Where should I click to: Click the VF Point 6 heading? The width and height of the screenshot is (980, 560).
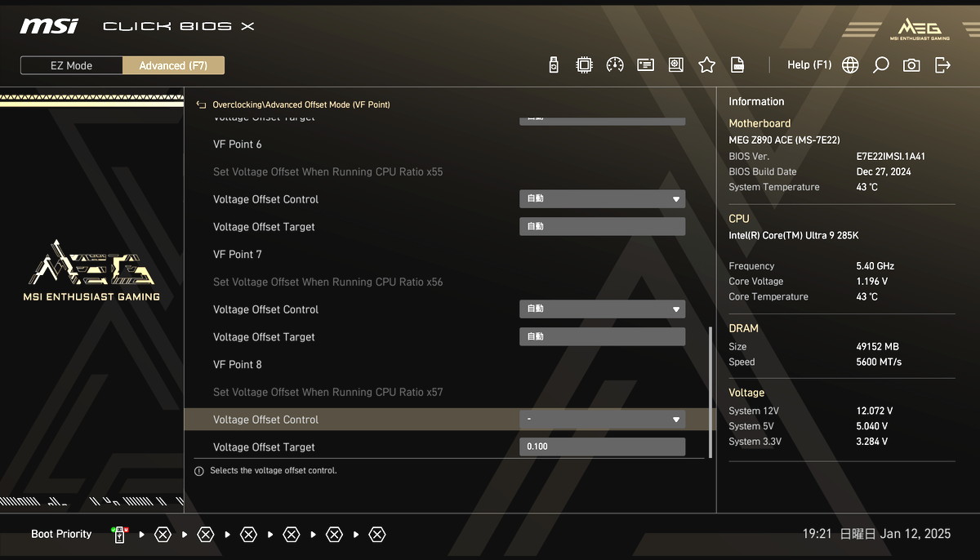[x=238, y=144]
